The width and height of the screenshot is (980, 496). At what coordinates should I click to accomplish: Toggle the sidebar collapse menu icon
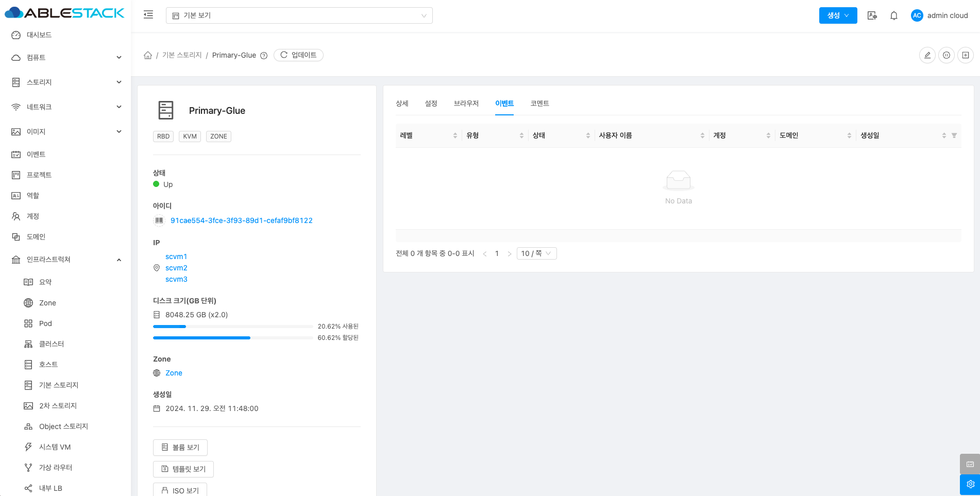(148, 15)
